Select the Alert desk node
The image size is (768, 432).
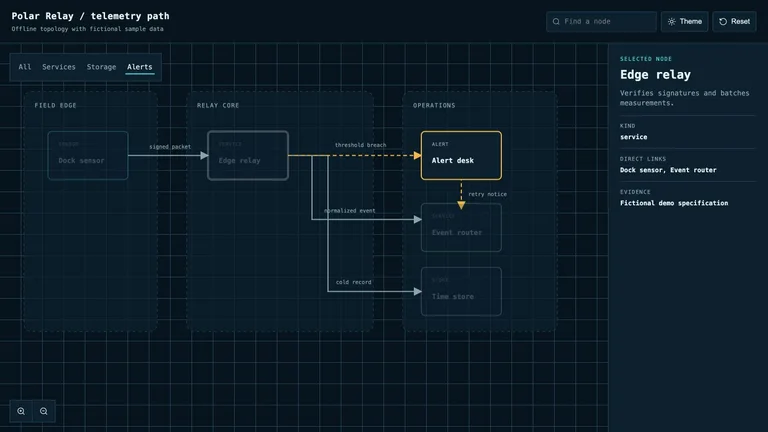[461, 155]
